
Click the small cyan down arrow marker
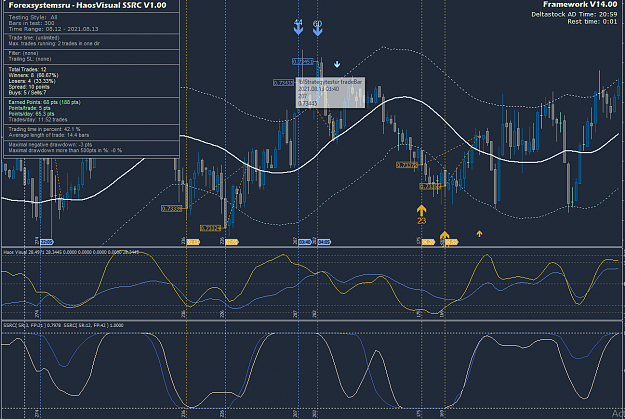pos(337,64)
